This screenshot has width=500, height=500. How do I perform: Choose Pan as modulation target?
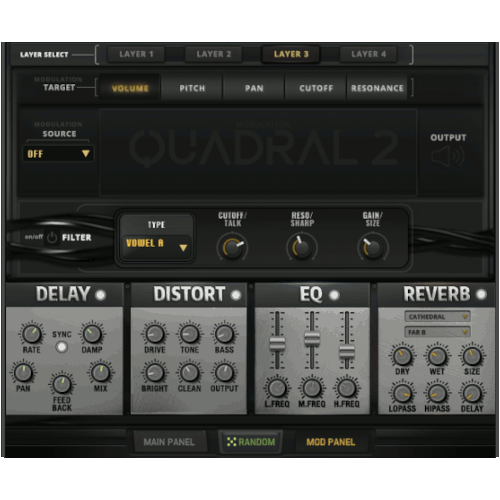[254, 88]
